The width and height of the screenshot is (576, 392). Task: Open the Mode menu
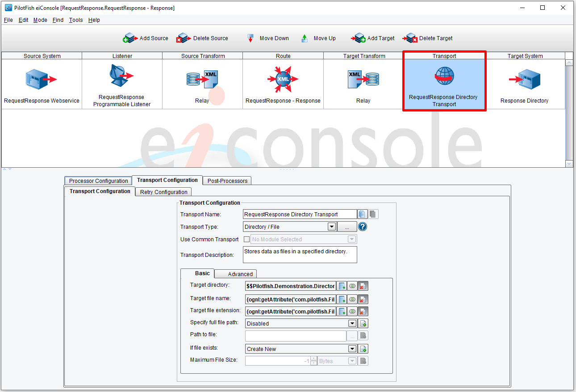click(40, 20)
